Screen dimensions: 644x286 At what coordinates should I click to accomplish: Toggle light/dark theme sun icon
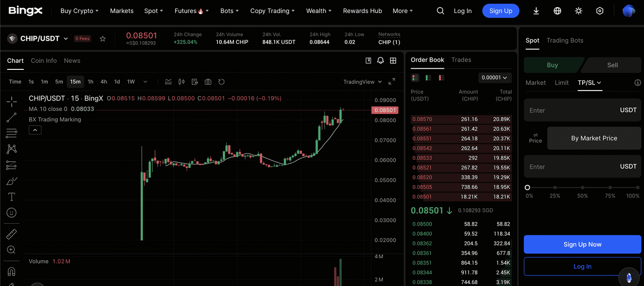click(x=579, y=11)
